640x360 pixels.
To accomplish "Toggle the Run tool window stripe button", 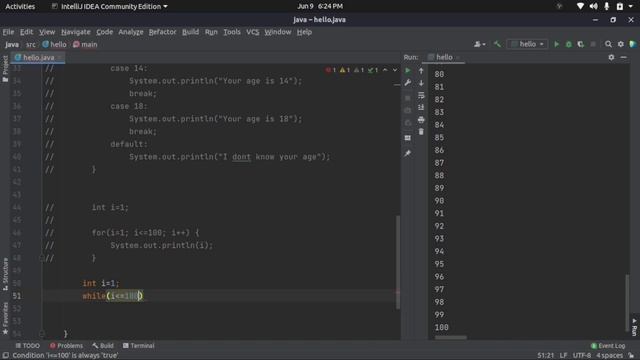I will click(634, 327).
